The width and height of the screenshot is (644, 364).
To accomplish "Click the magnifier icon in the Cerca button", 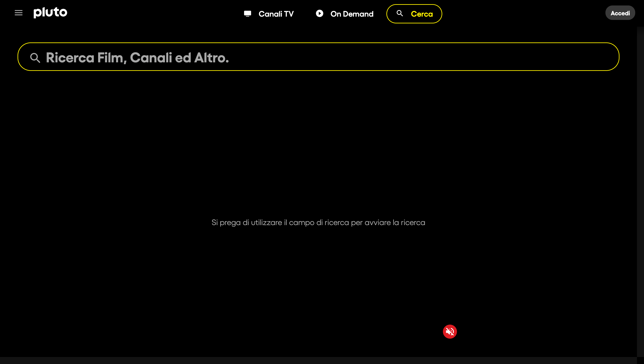I will [x=400, y=13].
